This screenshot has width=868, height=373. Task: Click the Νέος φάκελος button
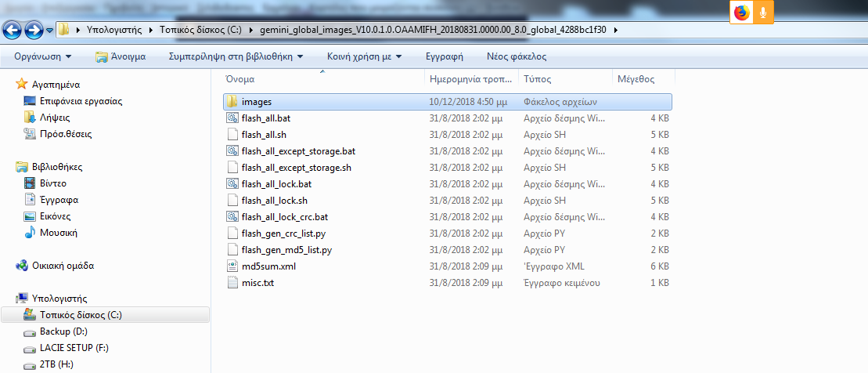(516, 56)
